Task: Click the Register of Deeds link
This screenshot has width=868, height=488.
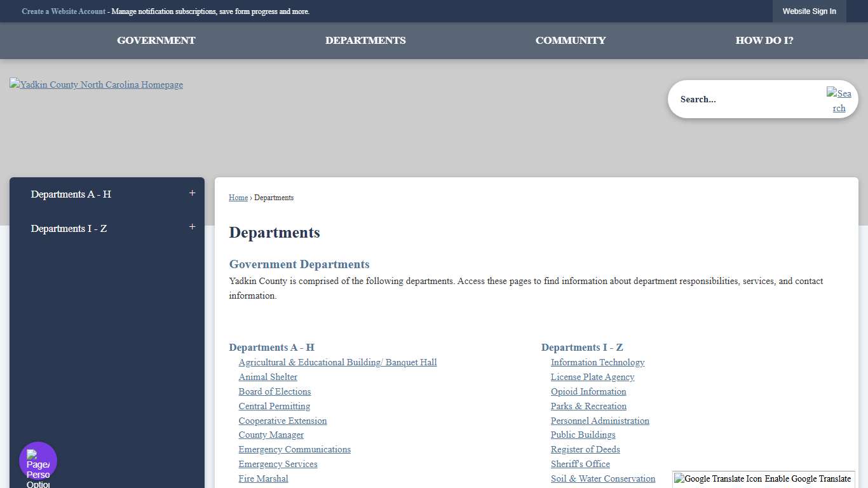Action: pyautogui.click(x=585, y=449)
